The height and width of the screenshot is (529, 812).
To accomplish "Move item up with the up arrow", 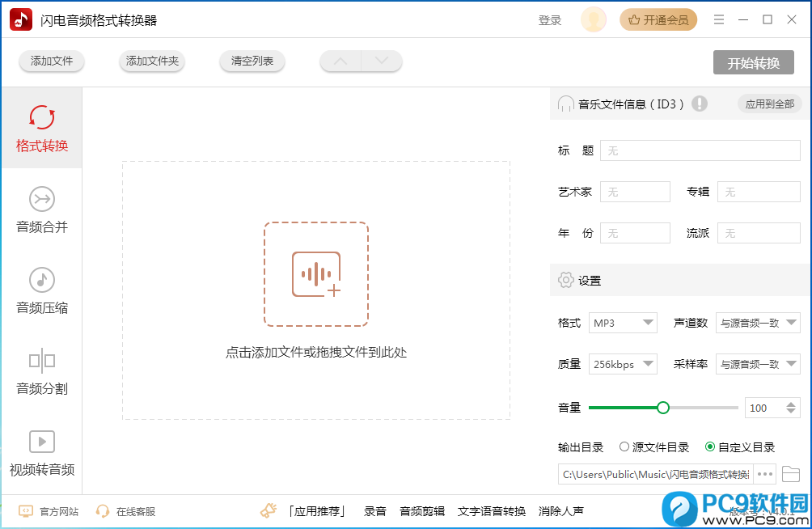I will (340, 61).
